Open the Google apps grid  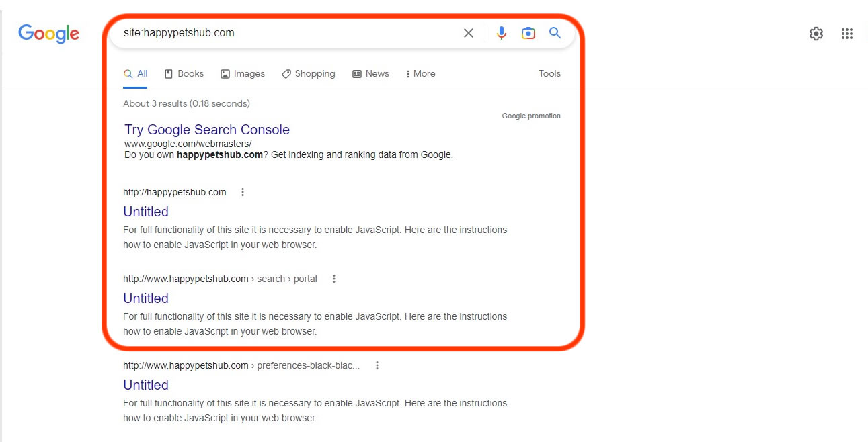(847, 34)
